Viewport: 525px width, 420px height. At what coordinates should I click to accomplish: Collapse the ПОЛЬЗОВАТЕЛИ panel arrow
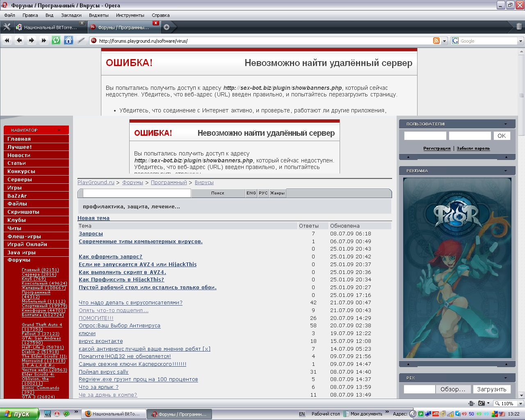tap(505, 124)
